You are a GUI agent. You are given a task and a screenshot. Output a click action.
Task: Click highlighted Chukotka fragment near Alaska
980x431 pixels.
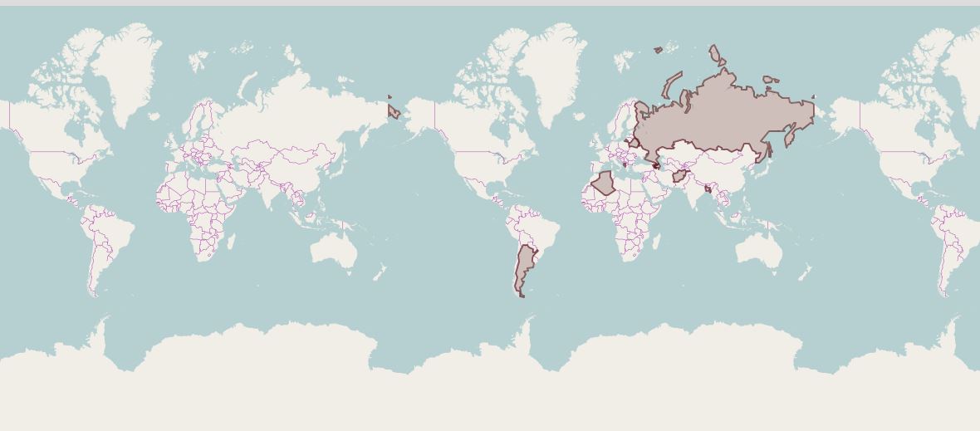(393, 111)
